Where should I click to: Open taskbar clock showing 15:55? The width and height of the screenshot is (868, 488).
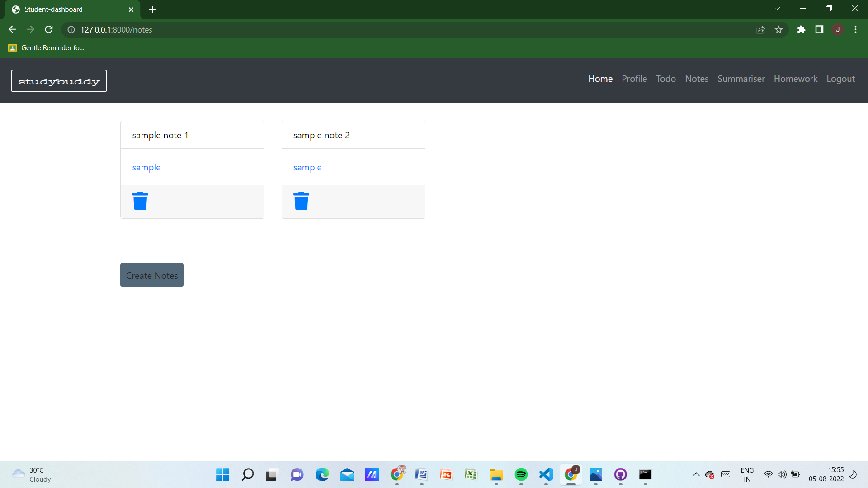pyautogui.click(x=826, y=474)
